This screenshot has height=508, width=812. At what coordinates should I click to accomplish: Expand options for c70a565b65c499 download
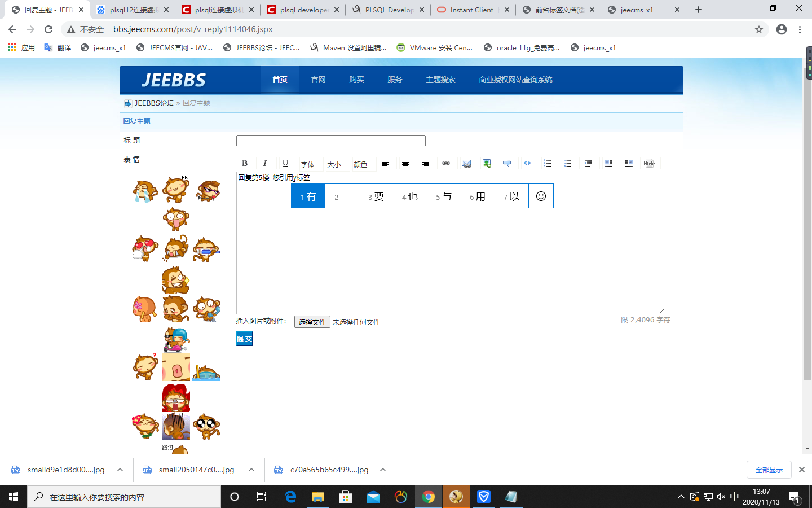click(383, 470)
